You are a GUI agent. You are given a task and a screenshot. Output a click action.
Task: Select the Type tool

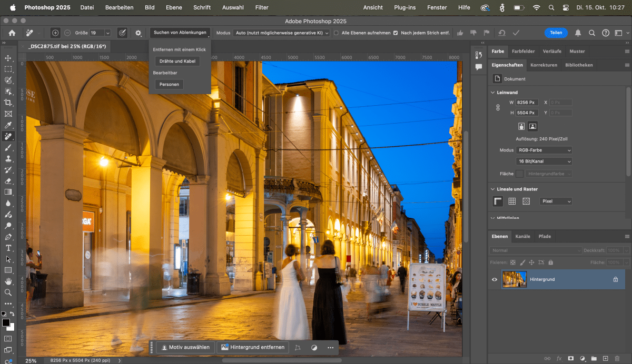tap(8, 248)
